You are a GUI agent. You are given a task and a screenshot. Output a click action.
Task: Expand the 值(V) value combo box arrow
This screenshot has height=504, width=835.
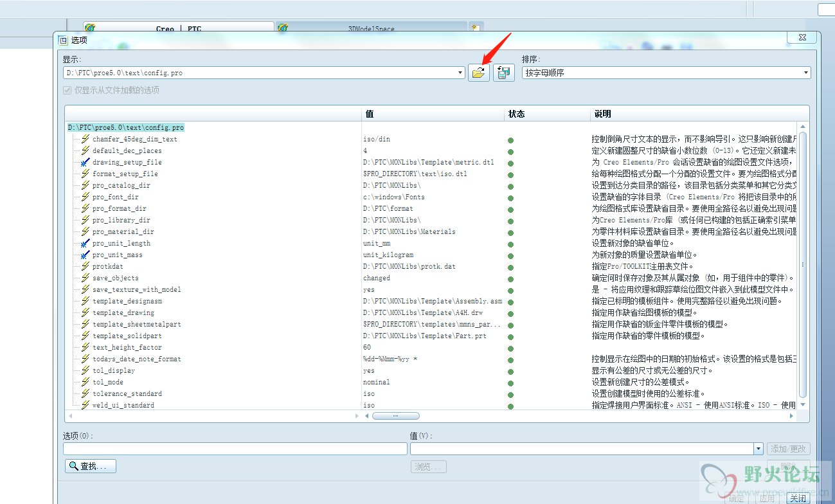click(x=759, y=449)
